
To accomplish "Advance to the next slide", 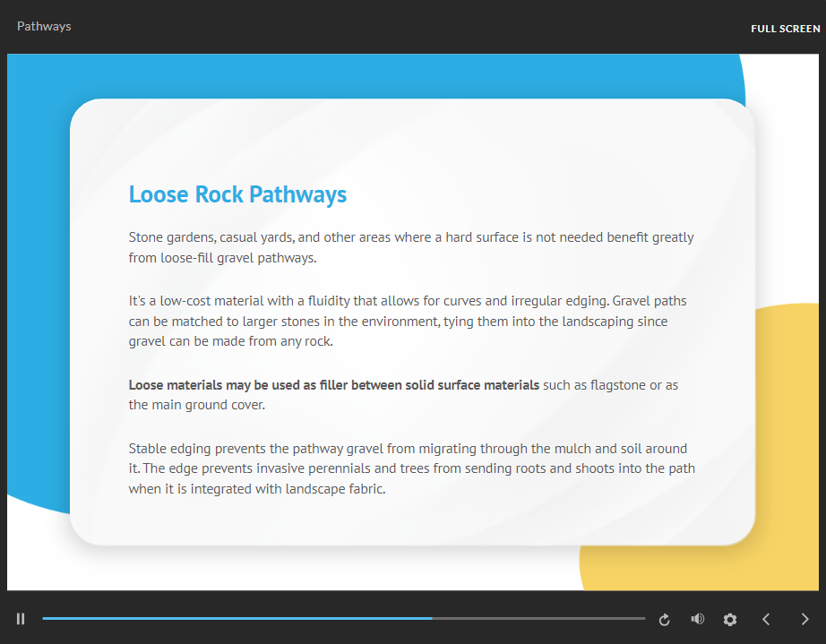I will point(804,619).
